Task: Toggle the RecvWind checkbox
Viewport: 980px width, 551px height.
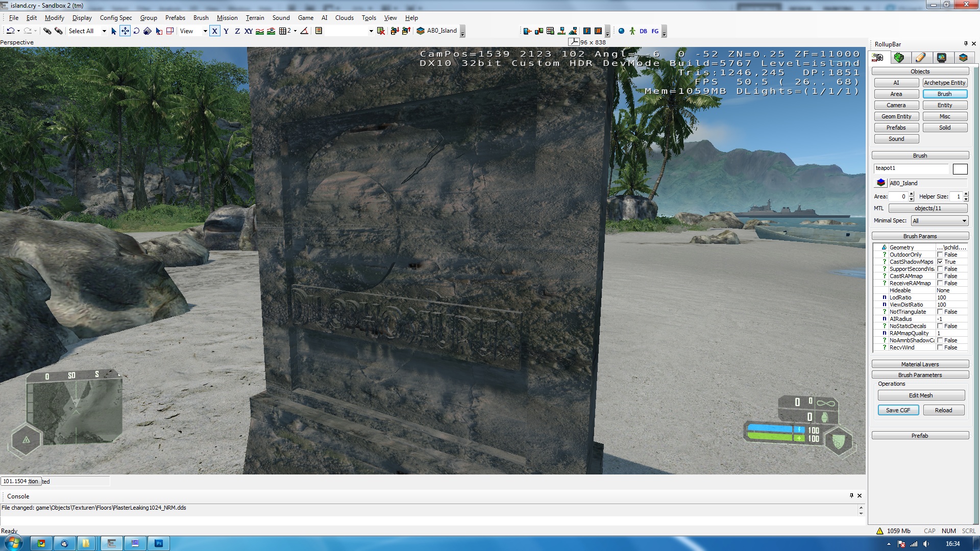Action: [940, 347]
